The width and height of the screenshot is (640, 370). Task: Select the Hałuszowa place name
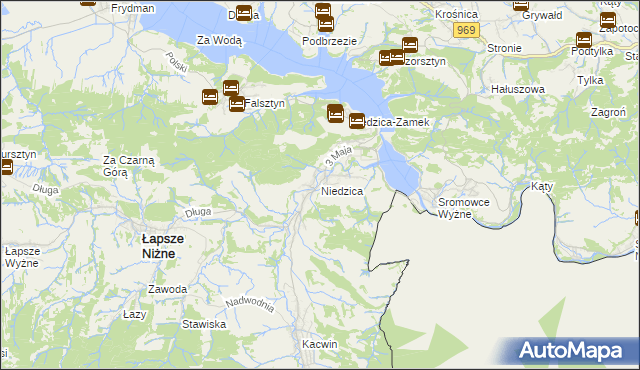coord(518,89)
